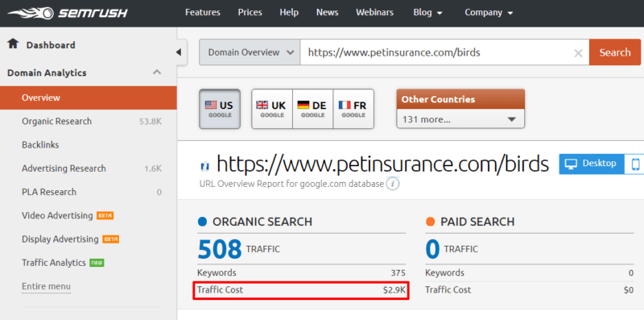Click the orange Search button
The image size is (644, 320).
615,52
